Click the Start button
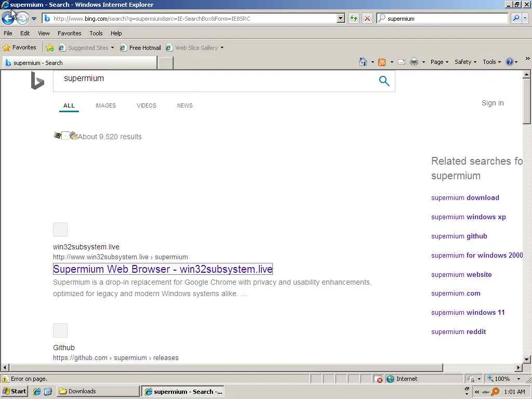The image size is (532, 399). [x=14, y=391]
